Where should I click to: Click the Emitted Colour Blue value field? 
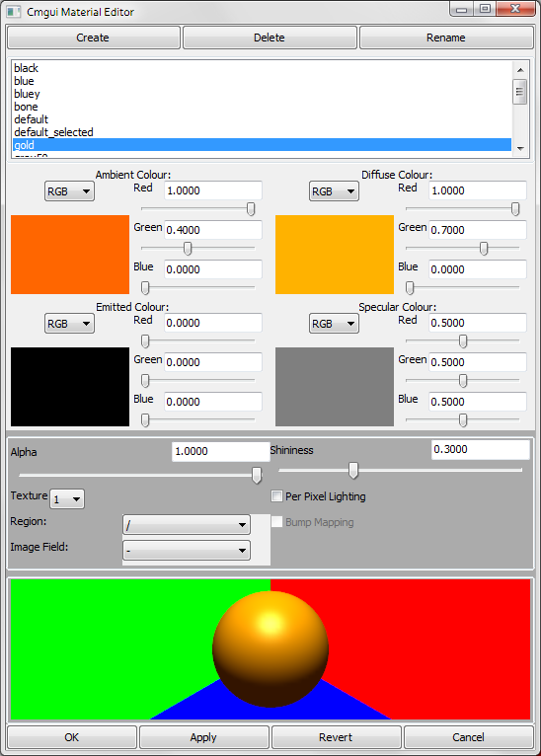pyautogui.click(x=213, y=402)
